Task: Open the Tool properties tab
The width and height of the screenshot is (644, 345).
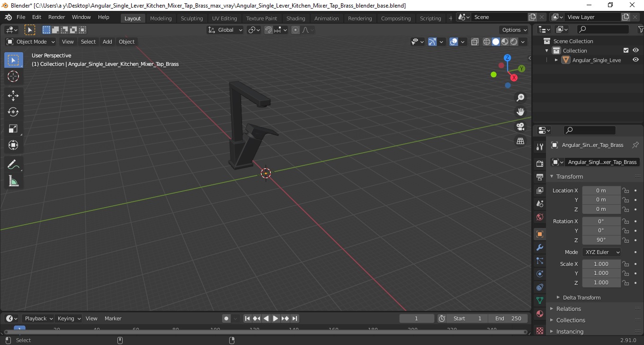Action: [539, 146]
